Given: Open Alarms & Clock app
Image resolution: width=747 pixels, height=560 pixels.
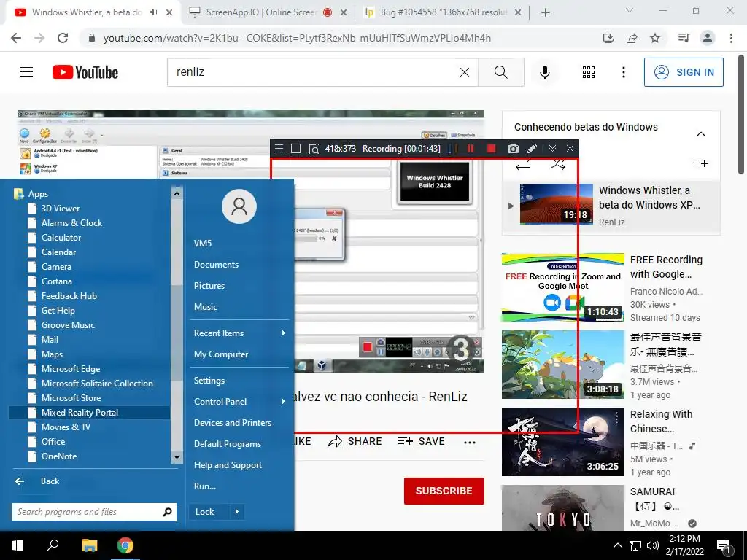Looking at the screenshot, I should coord(72,223).
